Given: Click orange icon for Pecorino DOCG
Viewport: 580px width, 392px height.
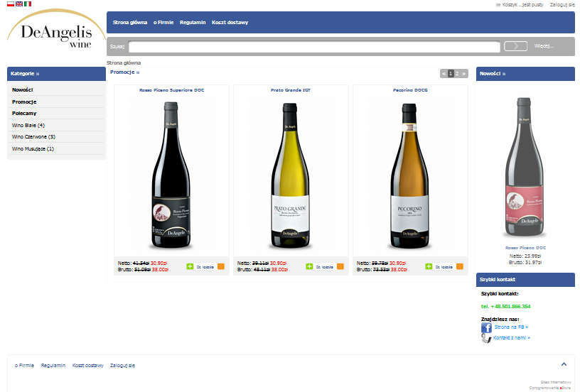Looking at the screenshot, I should 460,266.
